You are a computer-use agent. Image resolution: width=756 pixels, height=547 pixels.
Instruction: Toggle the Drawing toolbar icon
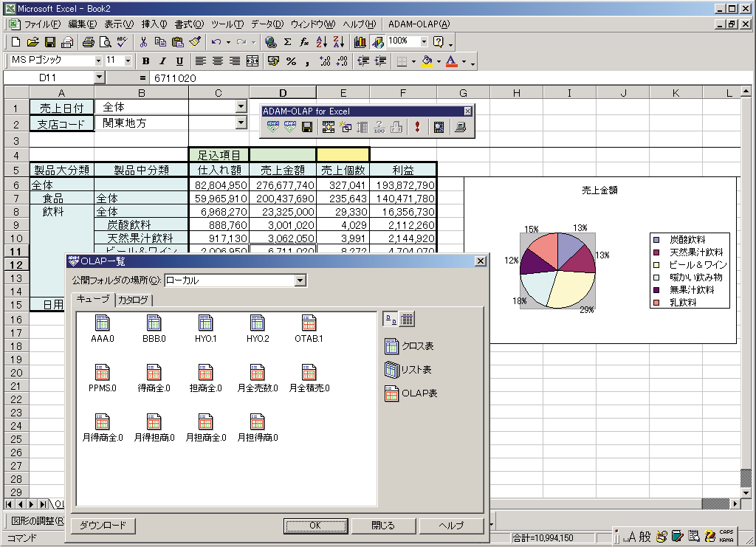click(377, 42)
